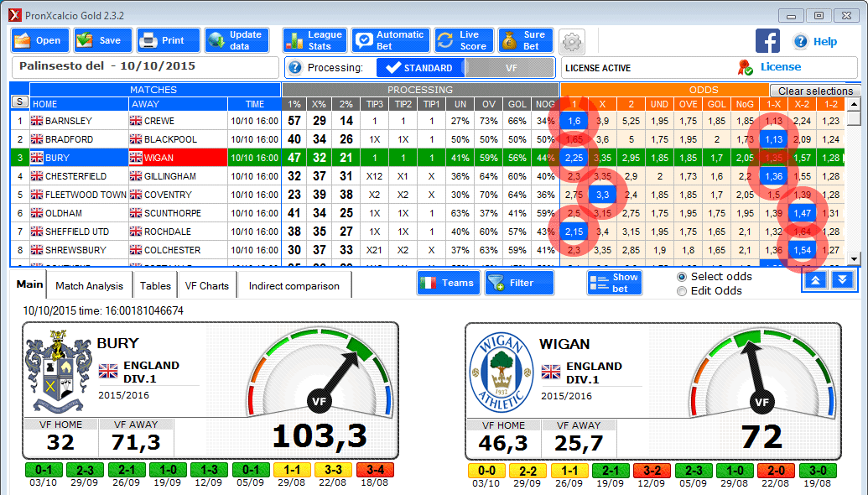
Task: Click Wigan's 3-0 result from 19/08
Action: (x=818, y=471)
